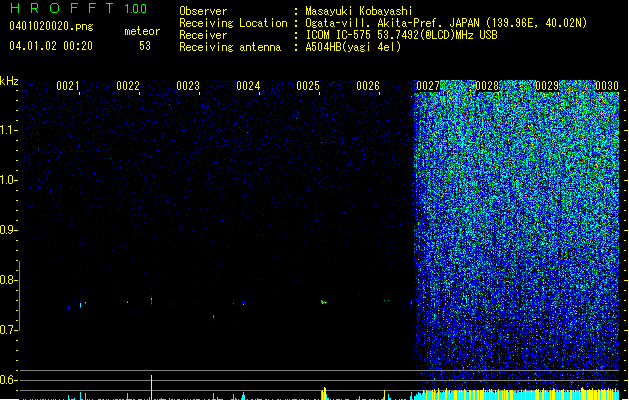The width and height of the screenshot is (629, 400).
Task: Click the 0028 time marker
Action: tap(487, 85)
